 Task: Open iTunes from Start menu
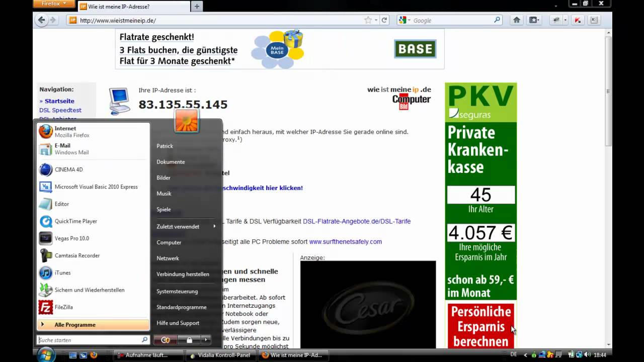coord(94,273)
